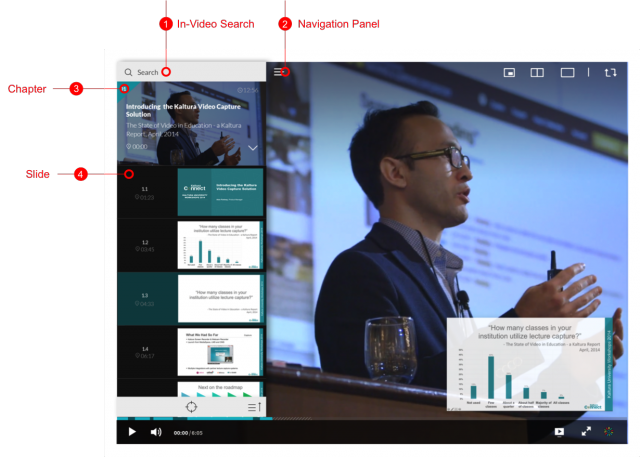
Task: Click the magnifier icon in Search
Action: point(129,72)
